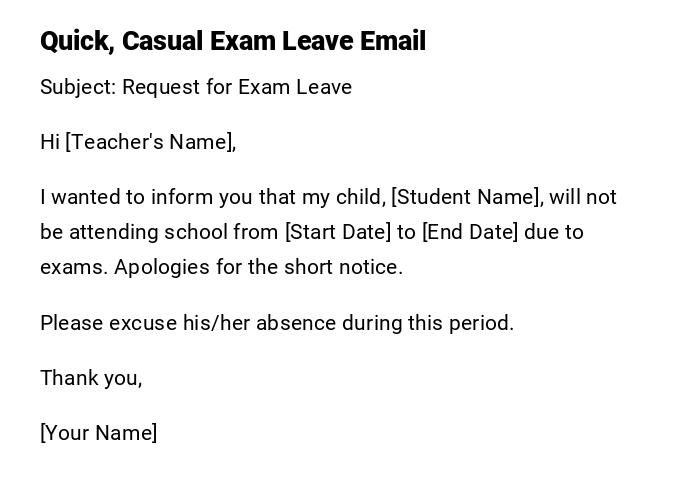Select the "[Student Name]" placeholder

pyautogui.click(x=466, y=197)
